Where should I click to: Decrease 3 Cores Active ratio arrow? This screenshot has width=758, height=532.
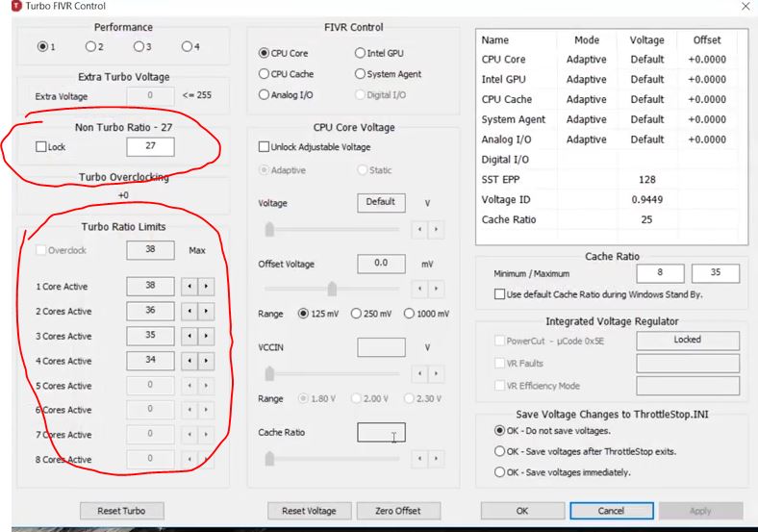pyautogui.click(x=189, y=336)
